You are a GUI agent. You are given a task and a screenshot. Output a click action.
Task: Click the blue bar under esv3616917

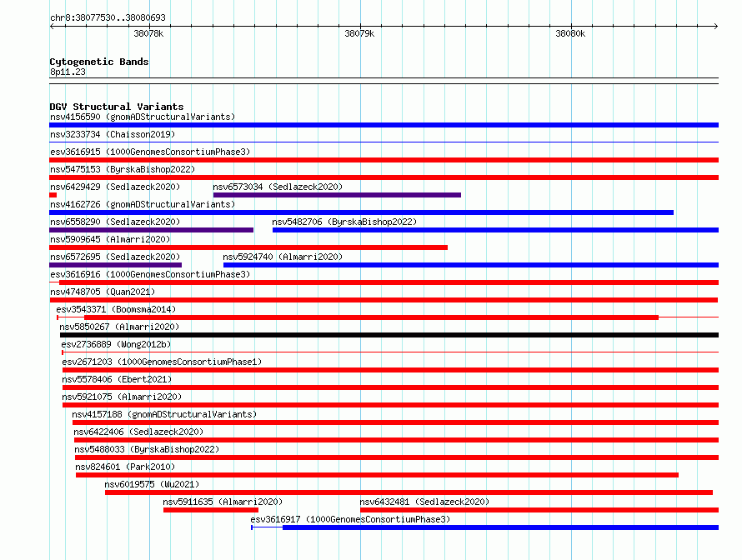tap(501, 527)
